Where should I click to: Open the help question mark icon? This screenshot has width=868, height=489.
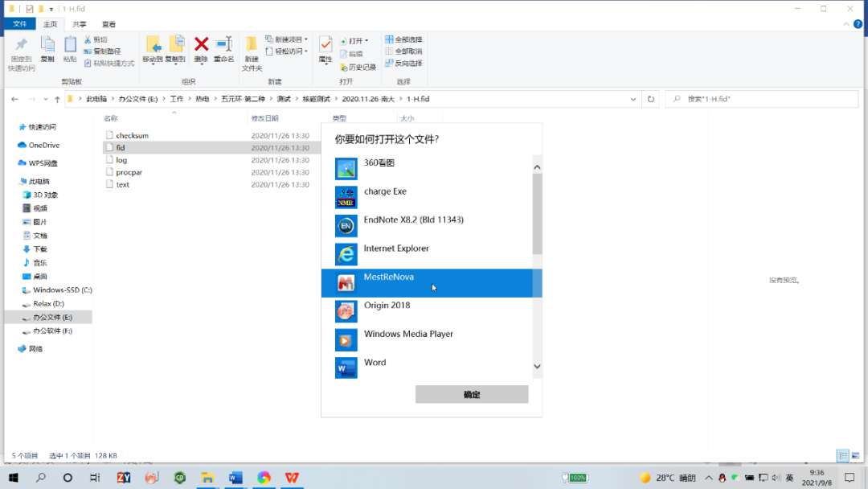tap(858, 24)
